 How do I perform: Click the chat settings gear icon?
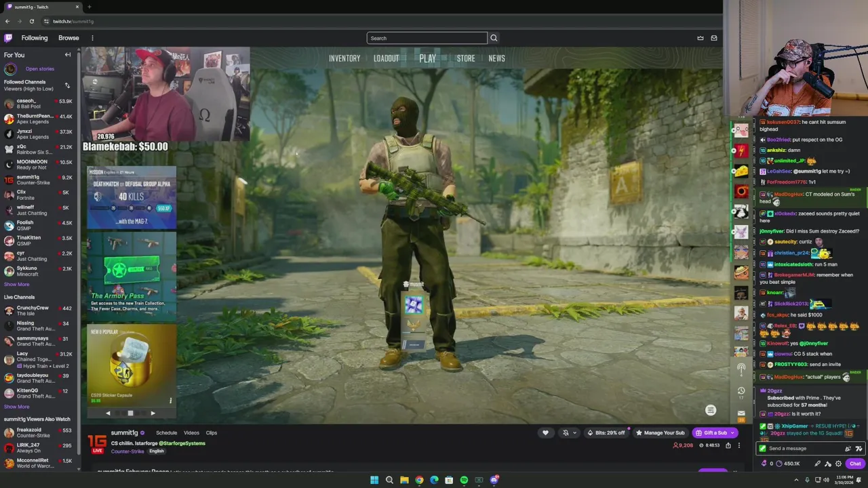pyautogui.click(x=838, y=464)
